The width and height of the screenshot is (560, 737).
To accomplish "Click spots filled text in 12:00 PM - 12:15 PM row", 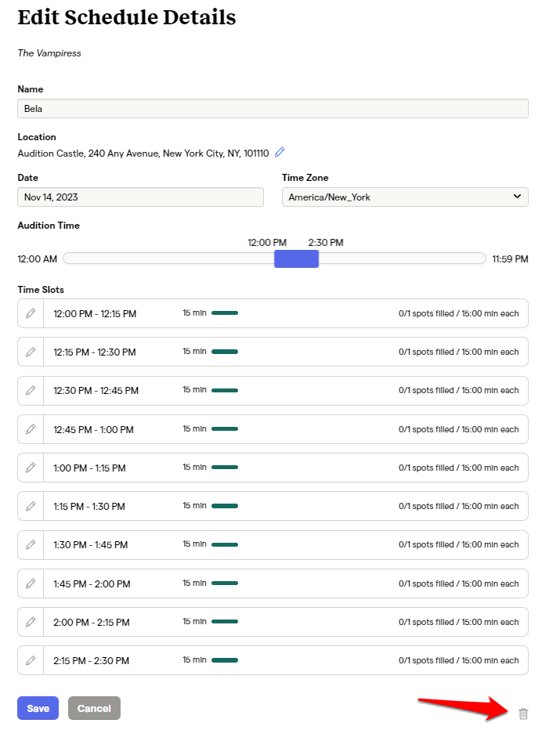I will click(x=458, y=313).
